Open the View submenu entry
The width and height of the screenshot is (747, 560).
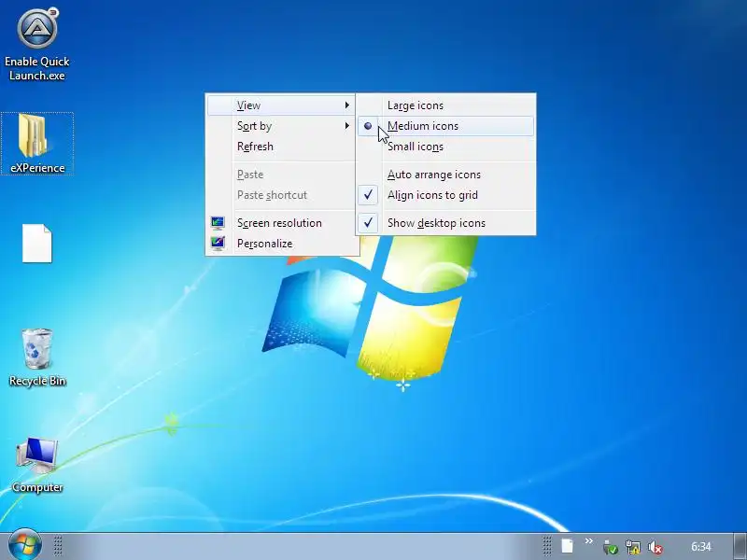pos(281,105)
